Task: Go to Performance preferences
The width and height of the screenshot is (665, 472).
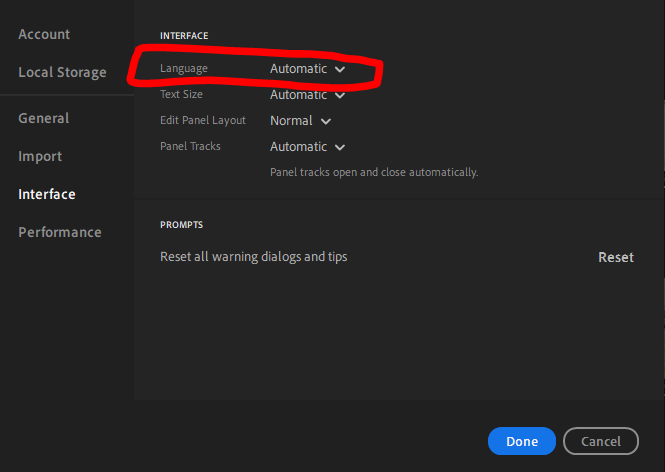Action: tap(60, 232)
